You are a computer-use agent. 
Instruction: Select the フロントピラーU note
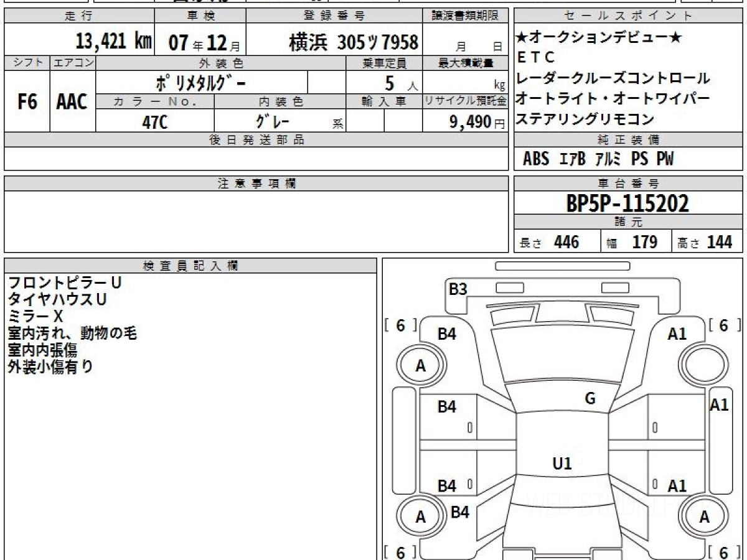(65, 282)
